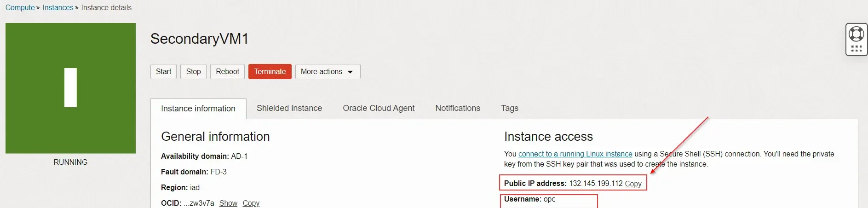This screenshot has width=868, height=208.
Task: Click the grid dots handle below lifebuoy
Action: click(x=856, y=49)
